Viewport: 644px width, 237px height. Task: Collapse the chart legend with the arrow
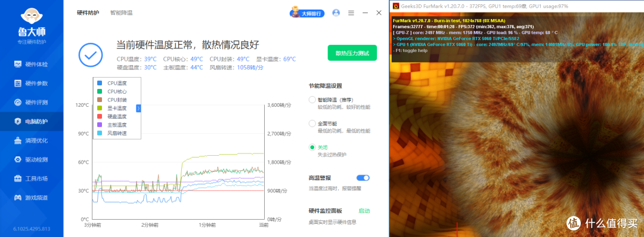pyautogui.click(x=138, y=108)
